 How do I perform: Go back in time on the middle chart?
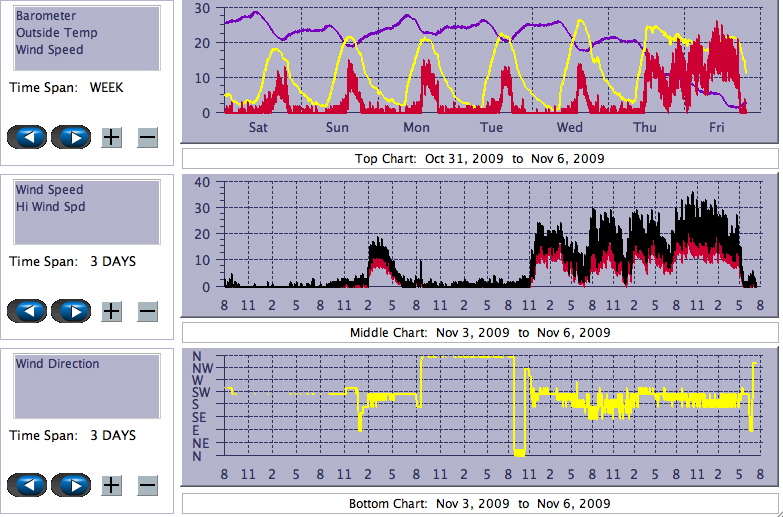(x=27, y=311)
